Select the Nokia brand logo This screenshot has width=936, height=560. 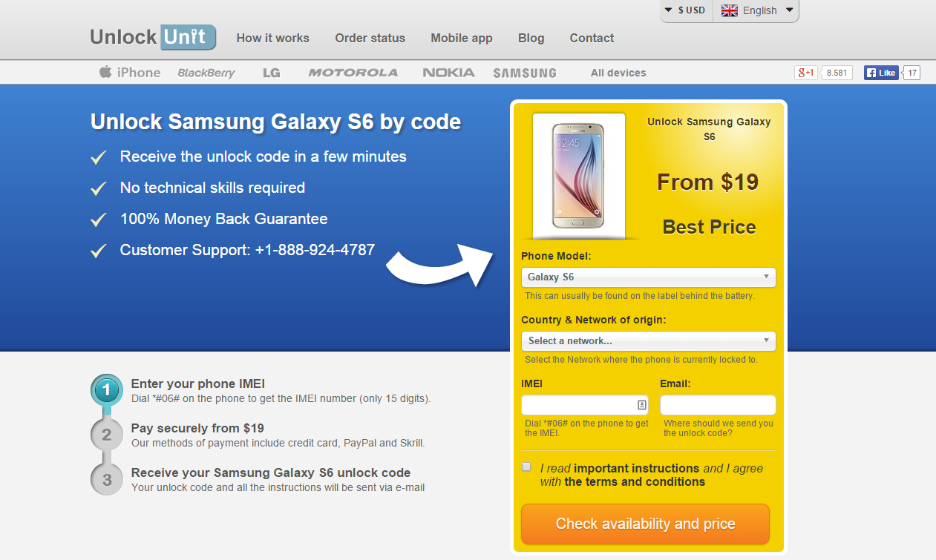(x=448, y=73)
